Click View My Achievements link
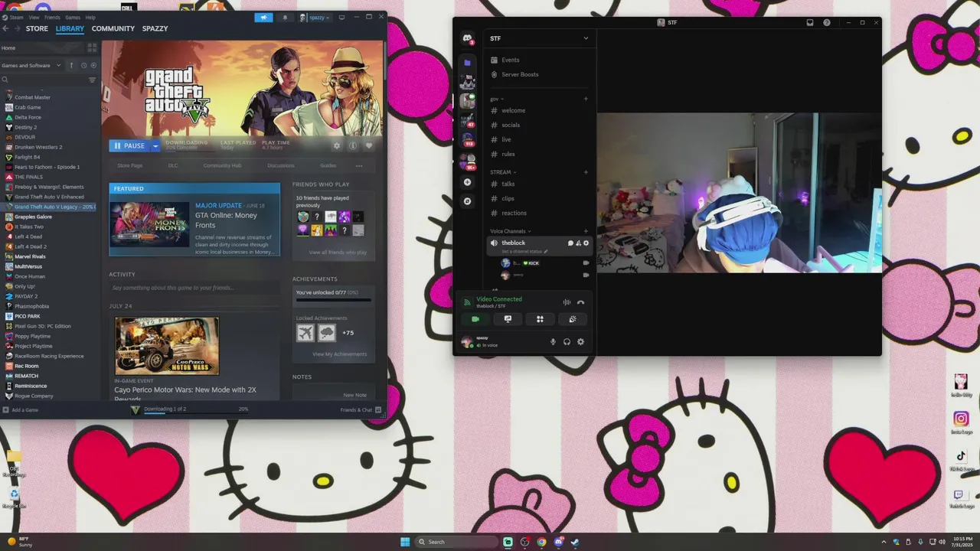 339,354
